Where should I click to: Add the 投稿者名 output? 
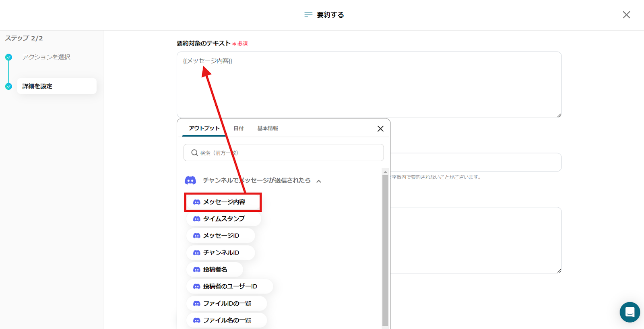tap(215, 269)
